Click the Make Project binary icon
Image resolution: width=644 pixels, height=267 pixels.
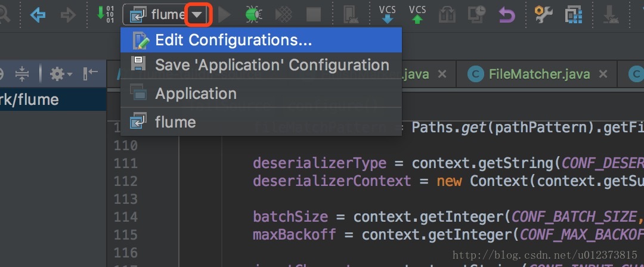(x=105, y=14)
